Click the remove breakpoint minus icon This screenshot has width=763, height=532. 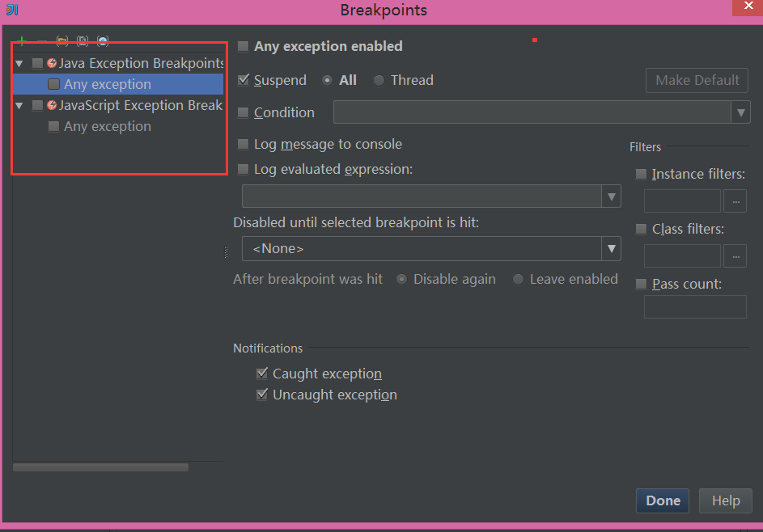click(x=41, y=40)
